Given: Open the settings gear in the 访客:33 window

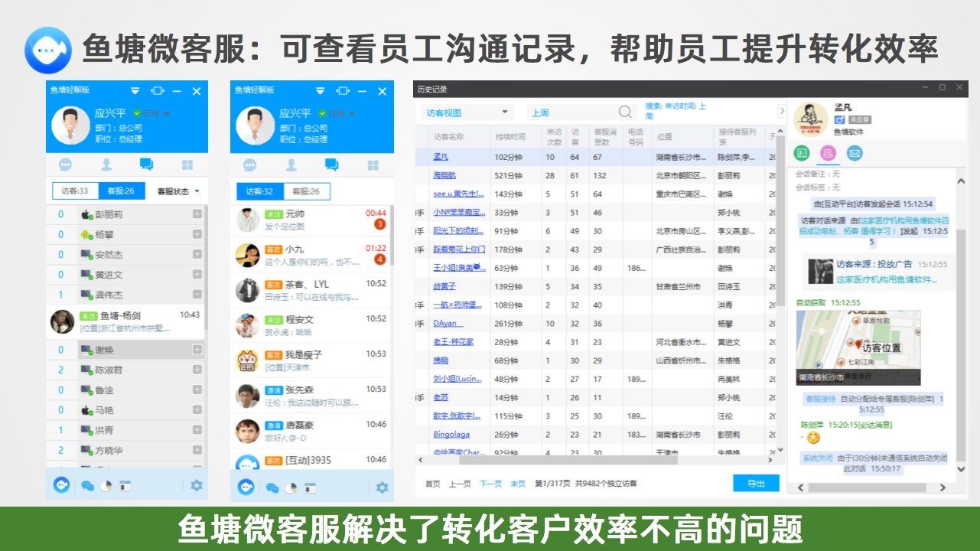Looking at the screenshot, I should (x=197, y=485).
